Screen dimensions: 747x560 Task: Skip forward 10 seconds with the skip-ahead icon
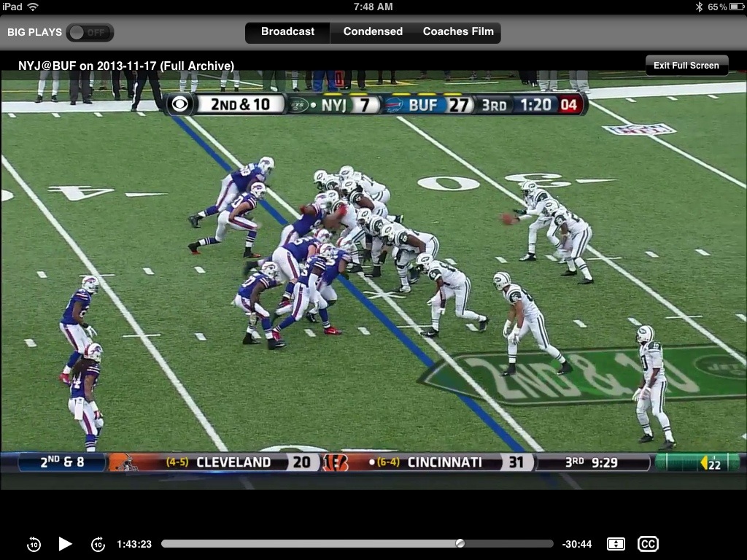(x=98, y=544)
